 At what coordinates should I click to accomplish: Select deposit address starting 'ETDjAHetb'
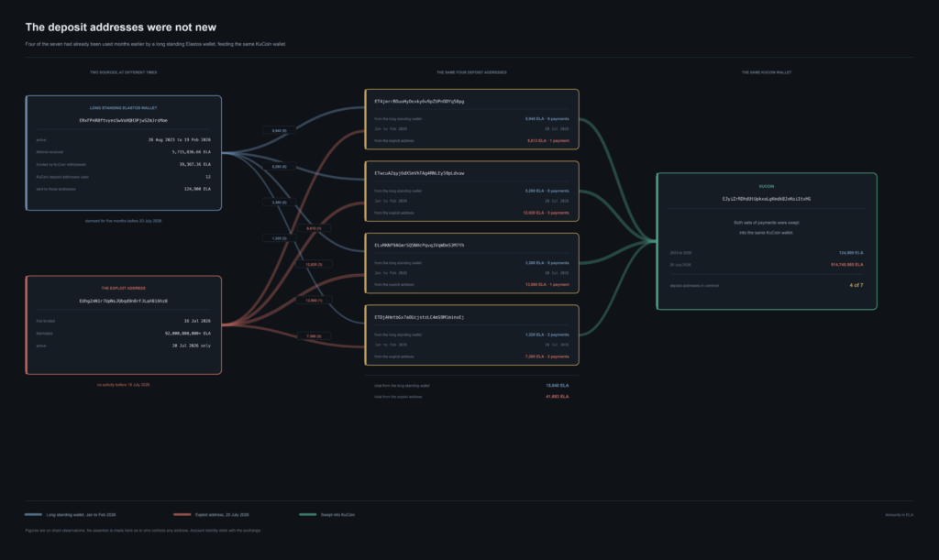click(419, 317)
